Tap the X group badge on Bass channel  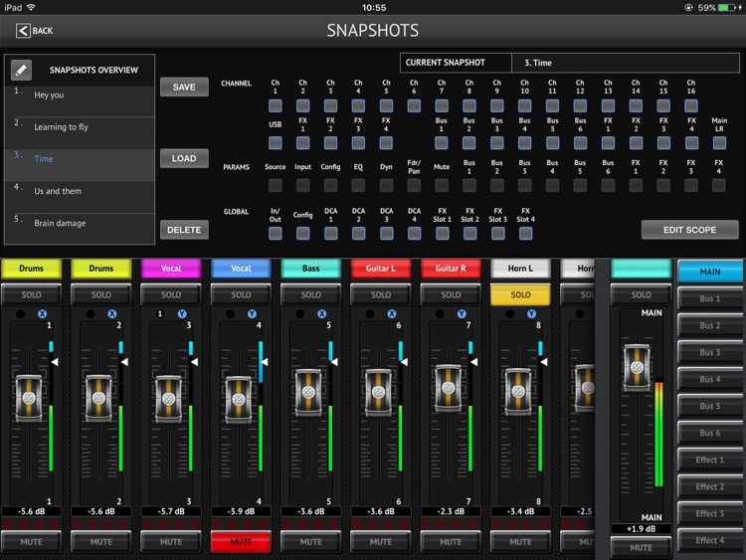coord(322,313)
